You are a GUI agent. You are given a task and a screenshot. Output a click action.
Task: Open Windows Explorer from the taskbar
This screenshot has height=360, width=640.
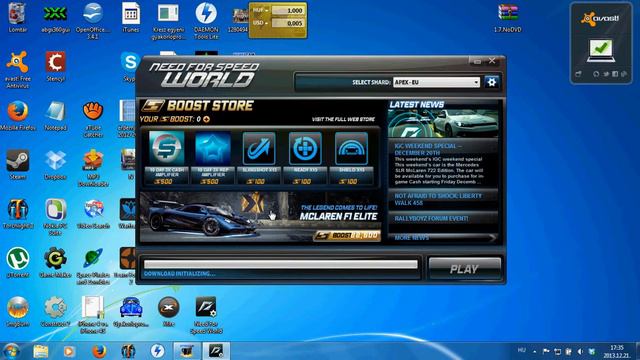(41, 351)
